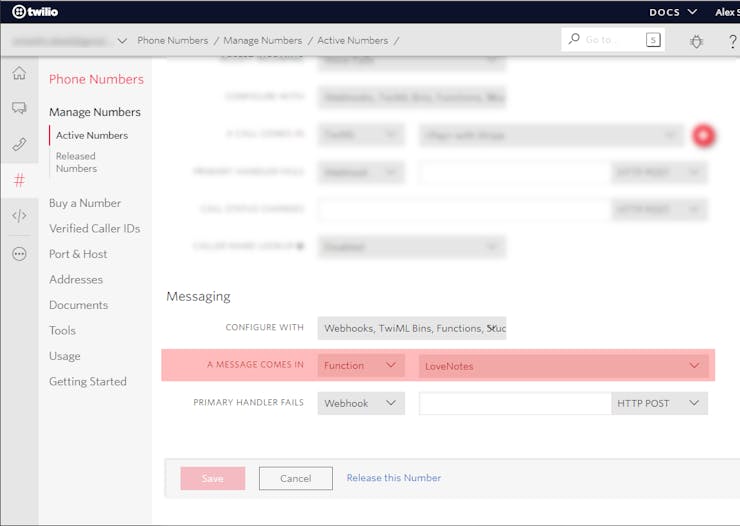
Task: Open Documents page
Action: pyautogui.click(x=78, y=305)
